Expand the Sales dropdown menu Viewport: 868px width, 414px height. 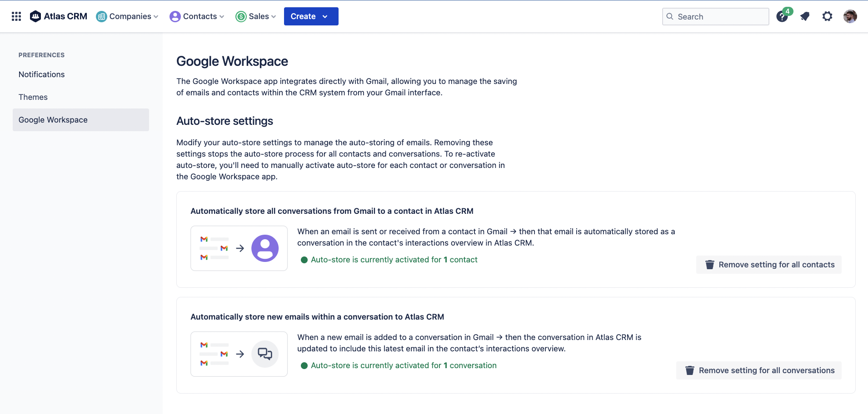(x=256, y=16)
